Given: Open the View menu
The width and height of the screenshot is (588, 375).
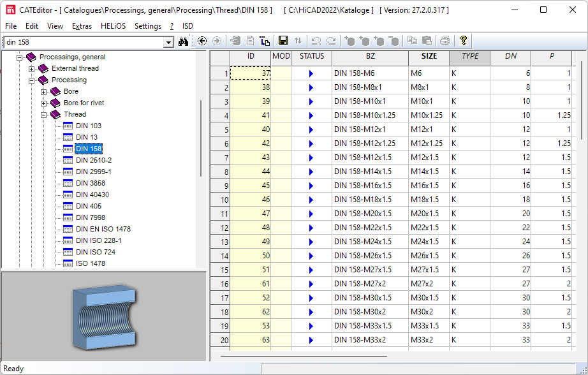Looking at the screenshot, I should pyautogui.click(x=55, y=26).
